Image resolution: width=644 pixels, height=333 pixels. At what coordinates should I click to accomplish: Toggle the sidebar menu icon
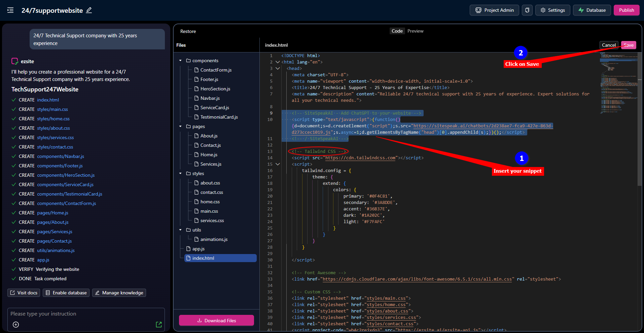[x=10, y=10]
